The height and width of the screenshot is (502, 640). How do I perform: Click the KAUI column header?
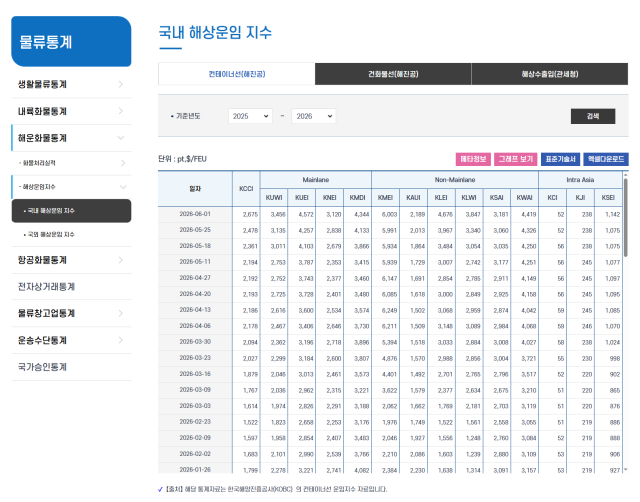pos(413,198)
